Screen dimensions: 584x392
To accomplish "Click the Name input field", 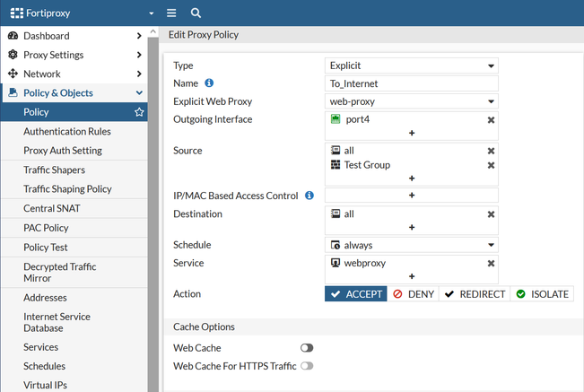I will (x=411, y=83).
